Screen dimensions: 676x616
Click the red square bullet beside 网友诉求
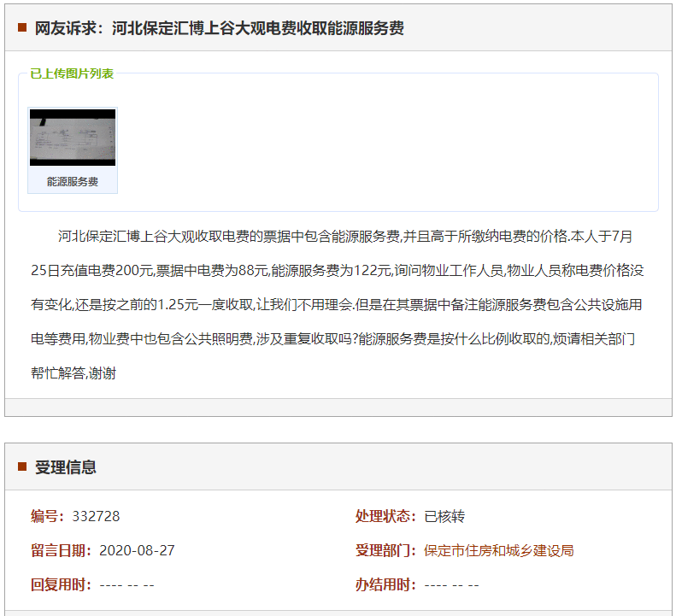pos(22,28)
